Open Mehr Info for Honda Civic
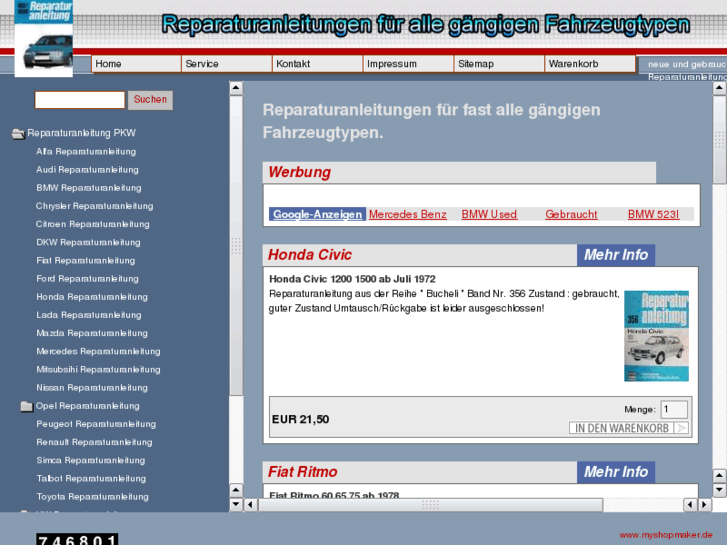 [x=616, y=255]
